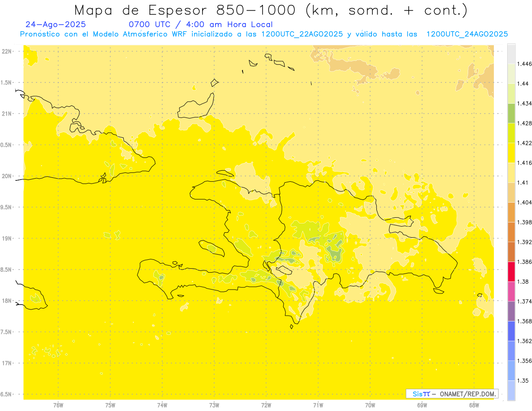This screenshot has height=411, width=532.
Task: Click the "69W" longitude label
Action: [x=422, y=405]
